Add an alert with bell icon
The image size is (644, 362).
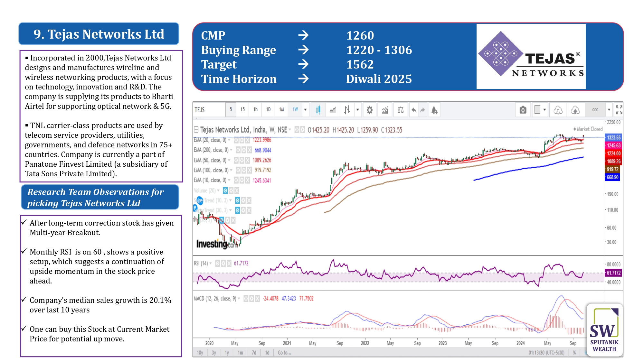pos(434,110)
